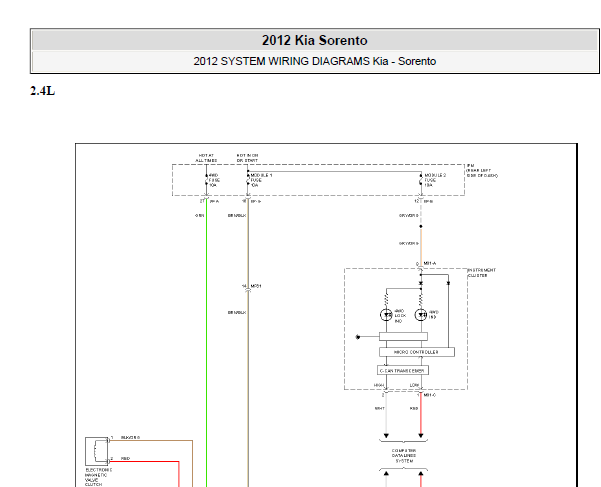The height and width of the screenshot is (487, 601).
Task: Click the resistor above 4WD LOCK IND lamp
Action: [x=386, y=299]
